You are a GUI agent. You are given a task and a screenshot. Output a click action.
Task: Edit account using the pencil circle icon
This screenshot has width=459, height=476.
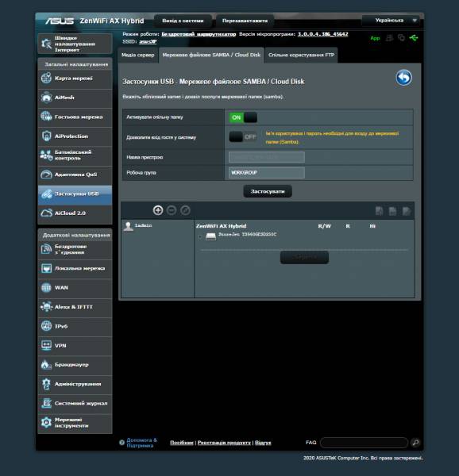tap(185, 210)
